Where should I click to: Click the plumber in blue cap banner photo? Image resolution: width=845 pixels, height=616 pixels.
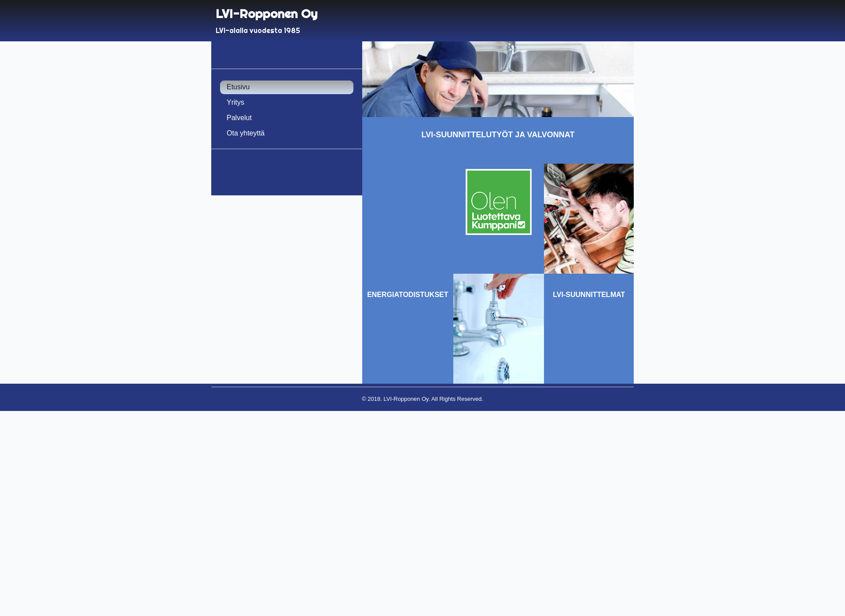[x=498, y=79]
